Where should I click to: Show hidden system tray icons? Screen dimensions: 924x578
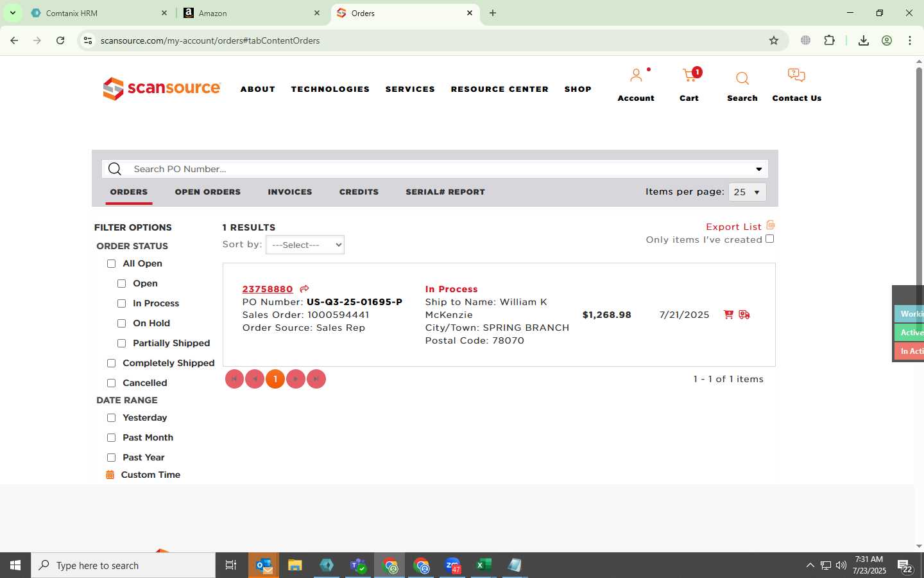[810, 565]
